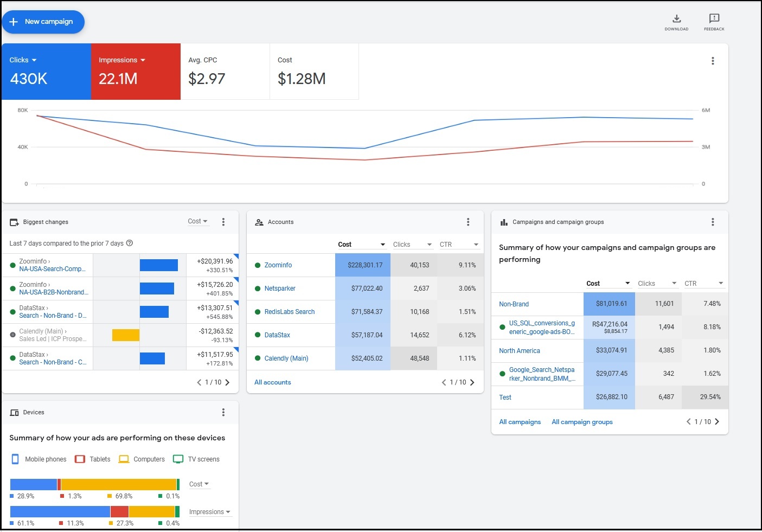Click the Download icon
Image resolution: width=762 pixels, height=532 pixels.
pyautogui.click(x=676, y=19)
